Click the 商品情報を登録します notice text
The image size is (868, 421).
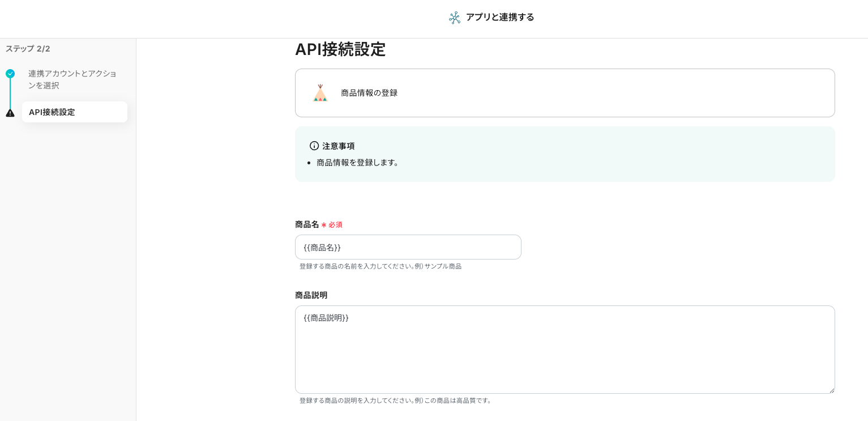point(359,163)
